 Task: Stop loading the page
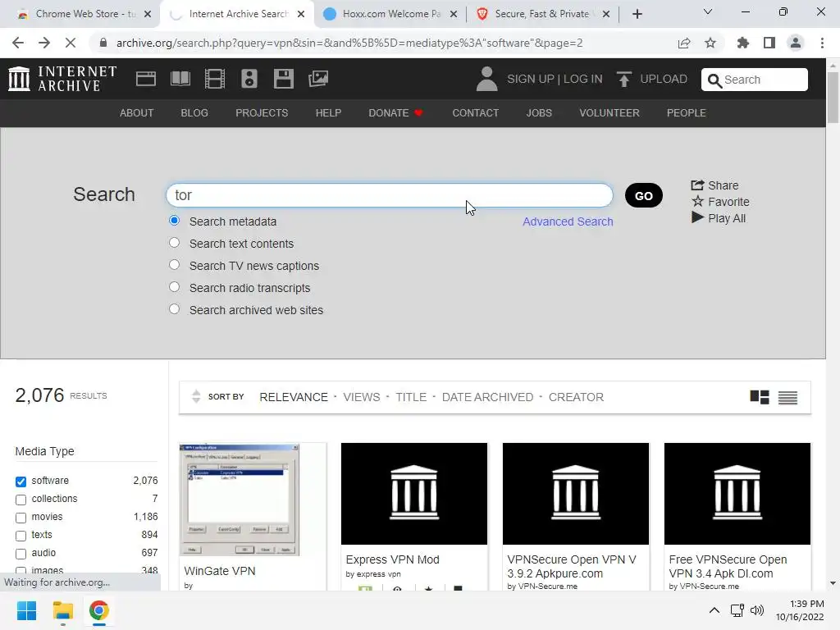click(x=71, y=43)
